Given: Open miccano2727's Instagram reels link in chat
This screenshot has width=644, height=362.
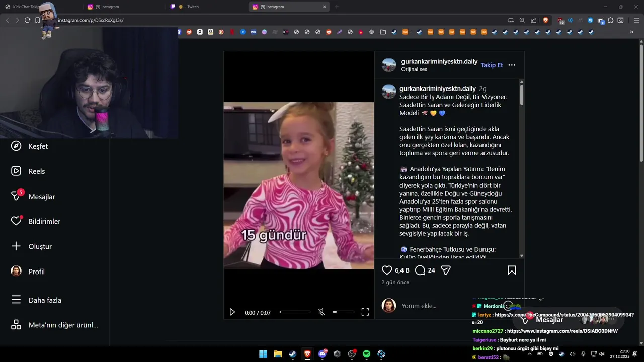Looking at the screenshot, I should pos(562,331).
